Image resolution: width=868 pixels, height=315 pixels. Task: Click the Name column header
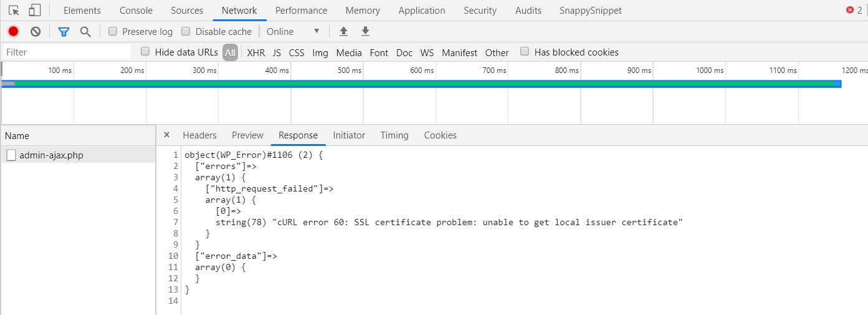(78, 135)
